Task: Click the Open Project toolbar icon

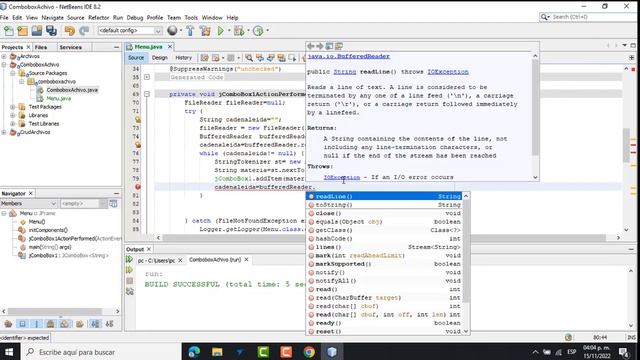Action: [x=37, y=31]
